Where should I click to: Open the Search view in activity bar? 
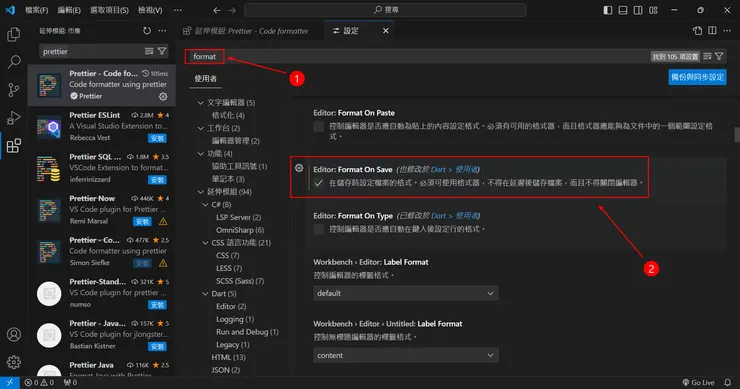[x=14, y=61]
